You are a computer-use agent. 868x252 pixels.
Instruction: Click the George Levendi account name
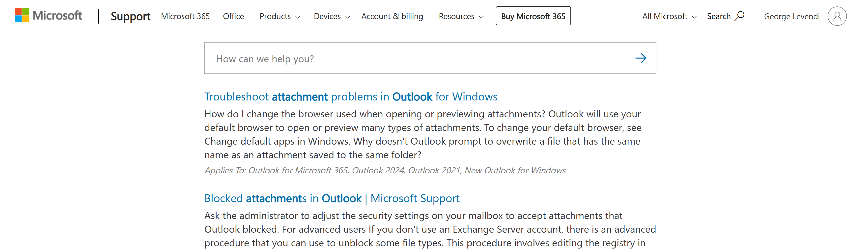(791, 17)
